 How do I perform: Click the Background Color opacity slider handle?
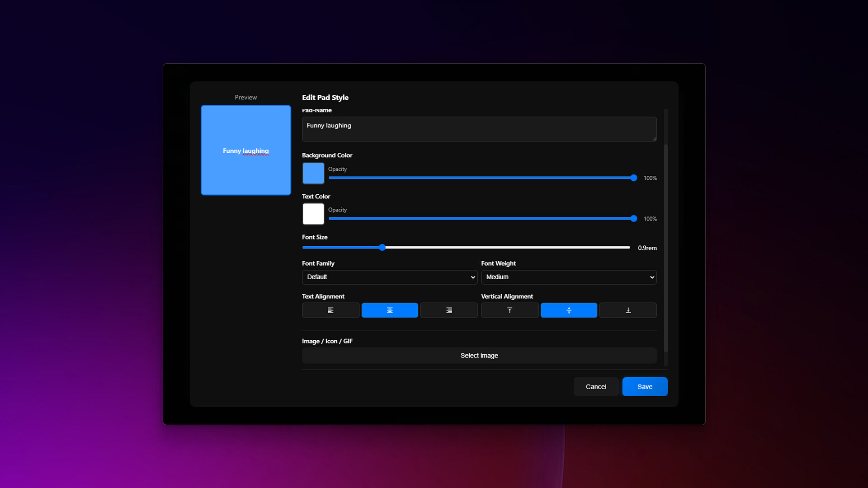[x=634, y=178]
